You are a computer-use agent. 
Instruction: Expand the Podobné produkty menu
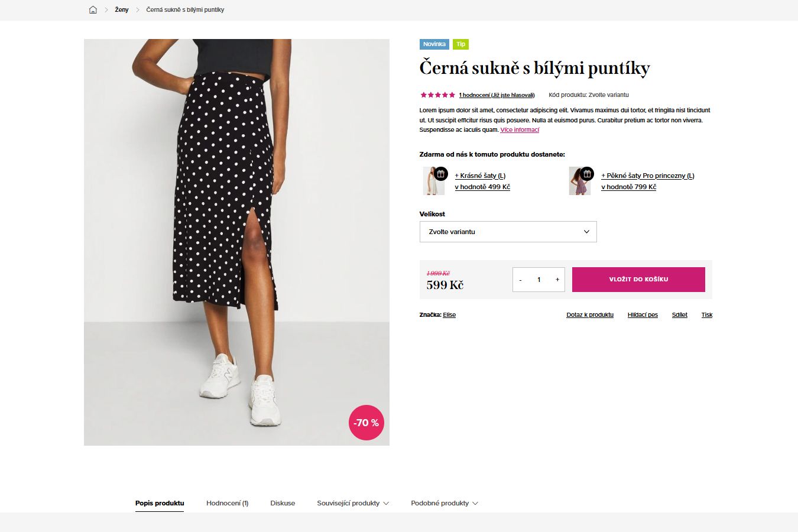point(445,503)
